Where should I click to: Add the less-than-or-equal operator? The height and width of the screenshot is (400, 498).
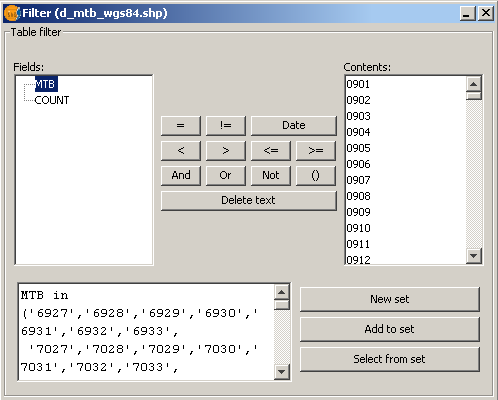click(271, 151)
